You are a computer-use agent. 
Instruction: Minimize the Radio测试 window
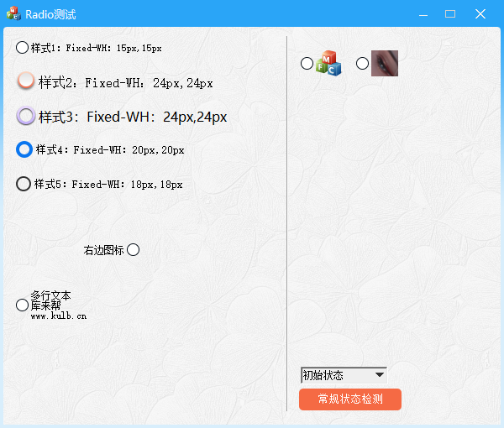click(x=423, y=13)
